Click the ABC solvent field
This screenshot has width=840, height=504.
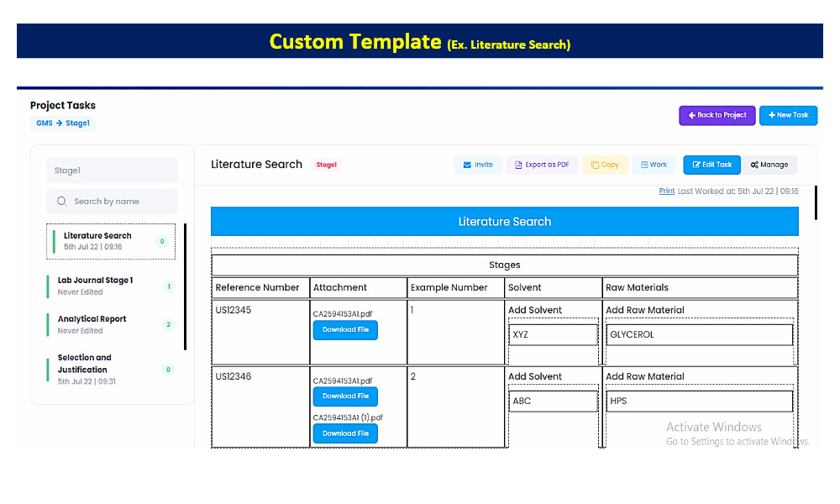click(553, 402)
